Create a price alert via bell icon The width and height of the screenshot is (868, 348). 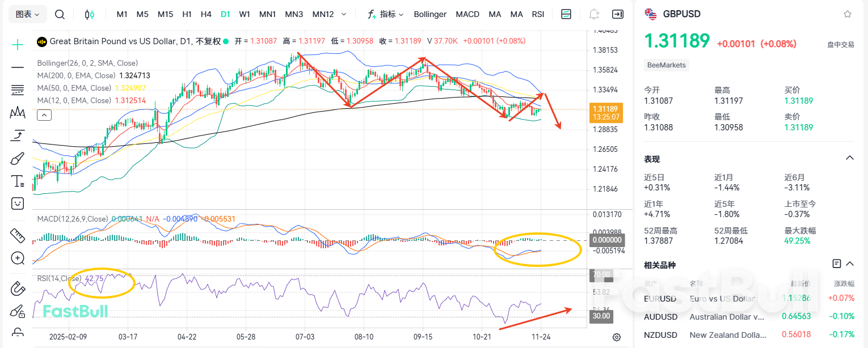coord(593,14)
